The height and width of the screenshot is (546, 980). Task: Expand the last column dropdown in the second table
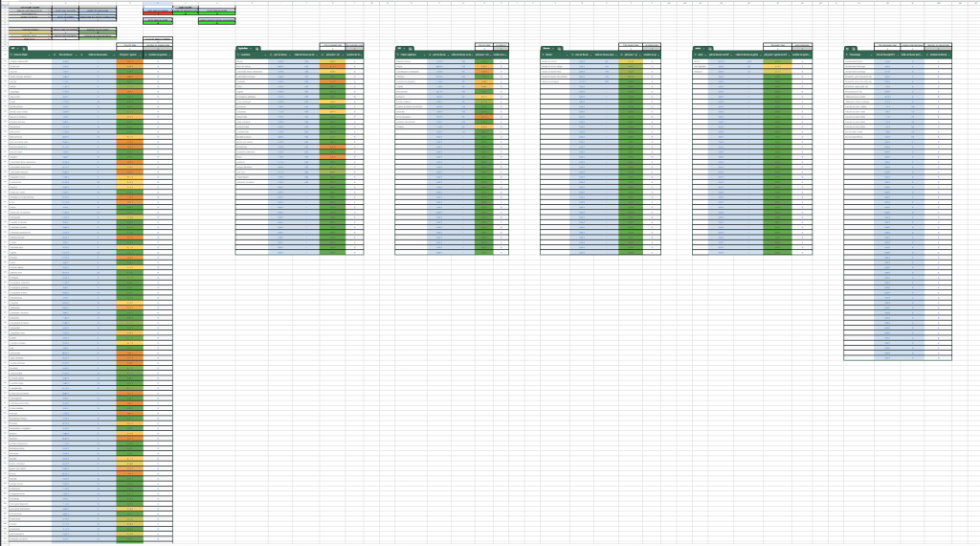(x=361, y=55)
